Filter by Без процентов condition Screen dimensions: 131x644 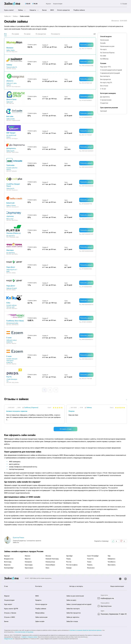click(x=105, y=79)
